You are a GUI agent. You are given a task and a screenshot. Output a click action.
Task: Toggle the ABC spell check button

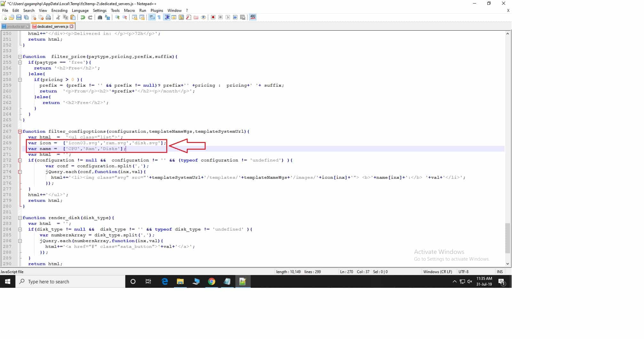click(x=253, y=17)
